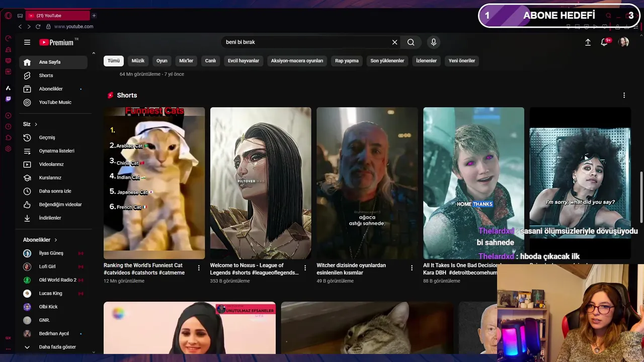Select the Evcil hayvanlar chip
The width and height of the screenshot is (644, 362).
click(244, 61)
